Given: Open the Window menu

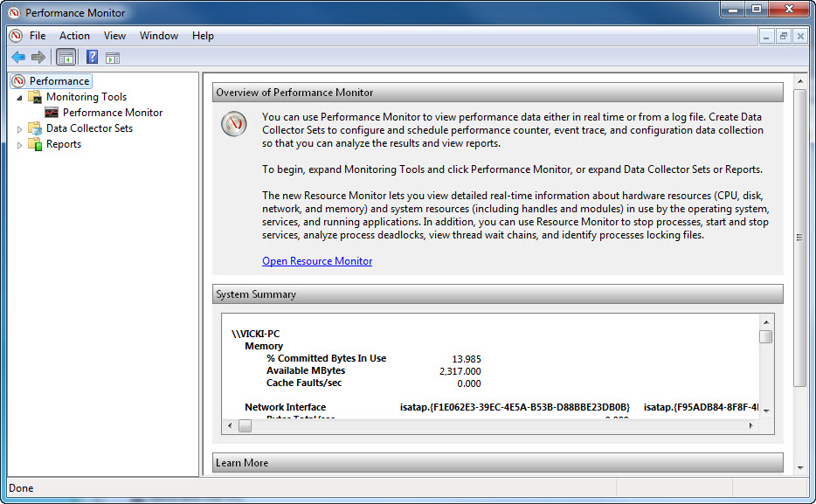Looking at the screenshot, I should point(159,35).
